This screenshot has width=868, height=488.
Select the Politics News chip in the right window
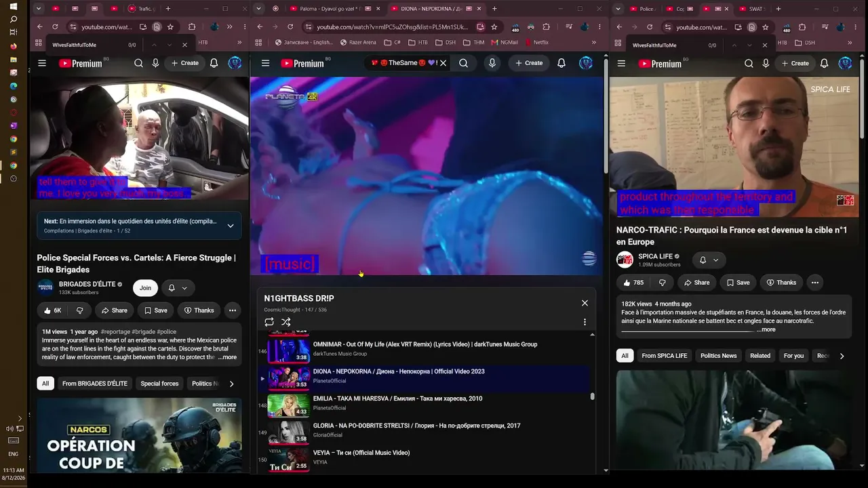coord(718,356)
